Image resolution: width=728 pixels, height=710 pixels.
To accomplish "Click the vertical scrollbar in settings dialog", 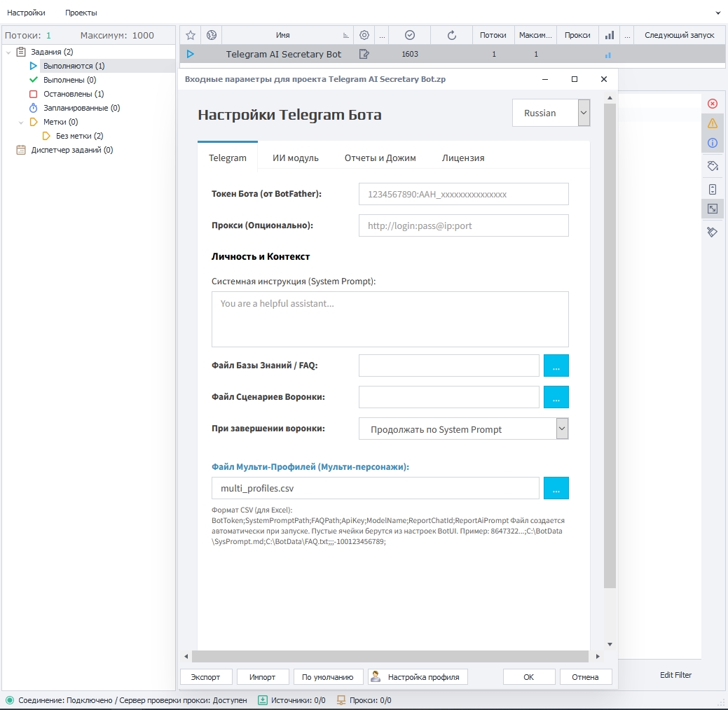I will click(610, 346).
